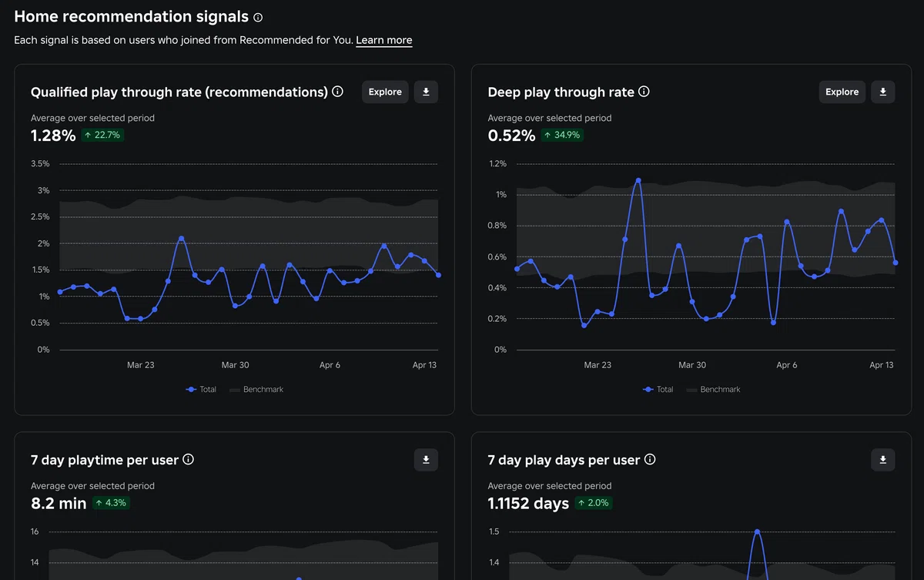Click Apr 6 label on Deep play through chart
Viewport: 924px width, 580px height.
787,365
